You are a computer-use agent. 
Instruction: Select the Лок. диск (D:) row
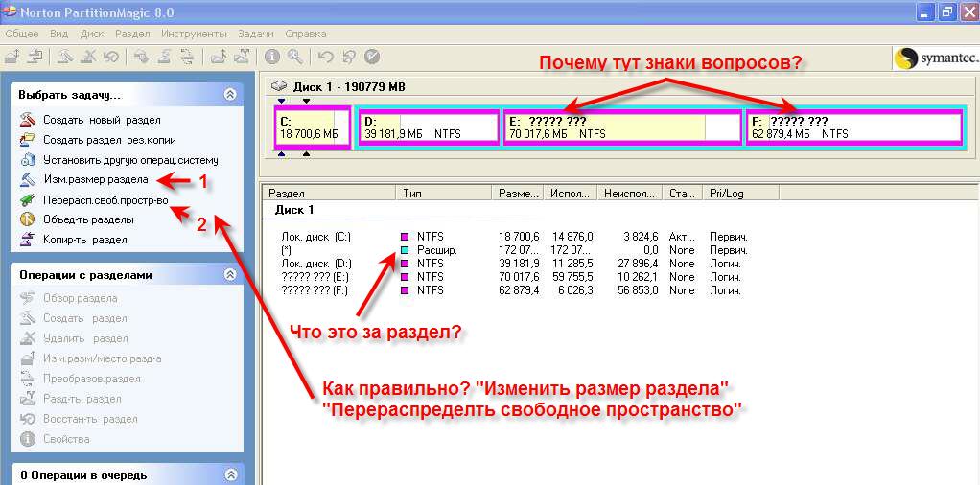[x=516, y=264]
